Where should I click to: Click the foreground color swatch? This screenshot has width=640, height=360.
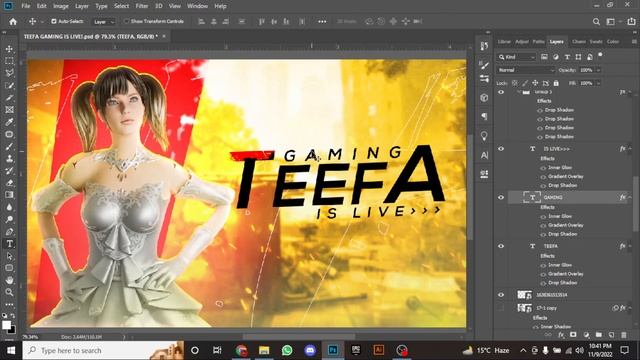pyautogui.click(x=6, y=325)
